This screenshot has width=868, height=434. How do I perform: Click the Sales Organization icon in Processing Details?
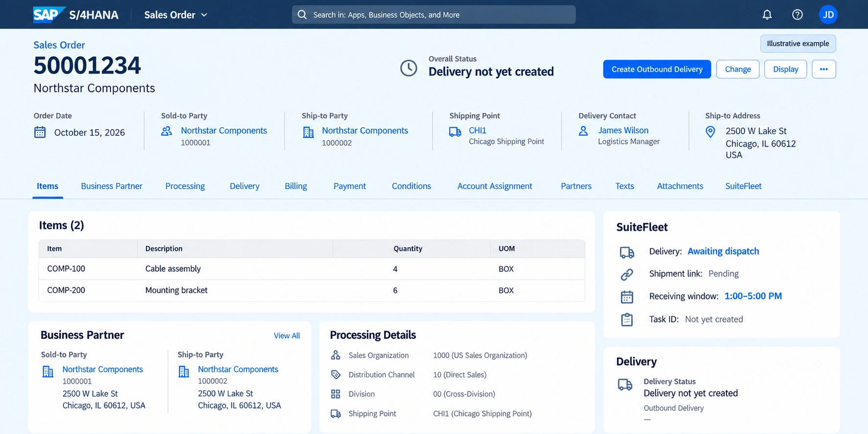336,355
